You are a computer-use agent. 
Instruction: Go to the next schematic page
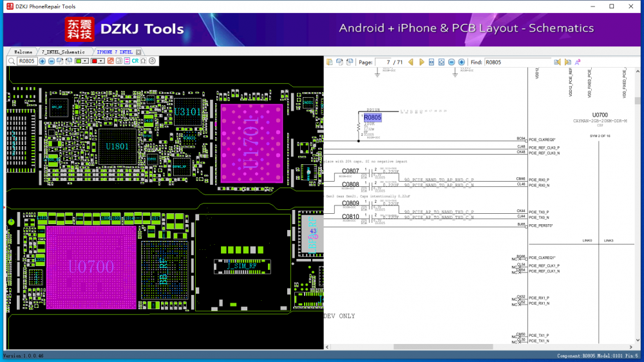pos(422,62)
